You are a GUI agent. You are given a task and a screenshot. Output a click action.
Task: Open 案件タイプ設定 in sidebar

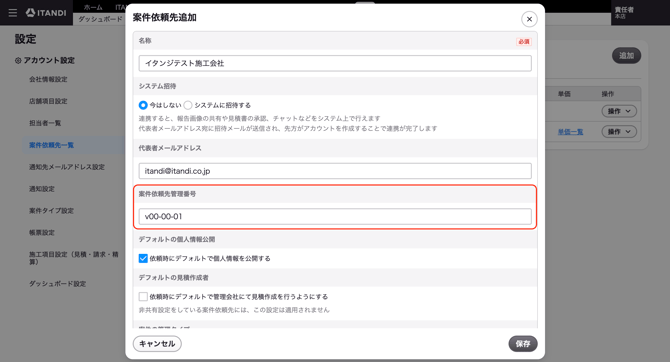click(x=51, y=211)
